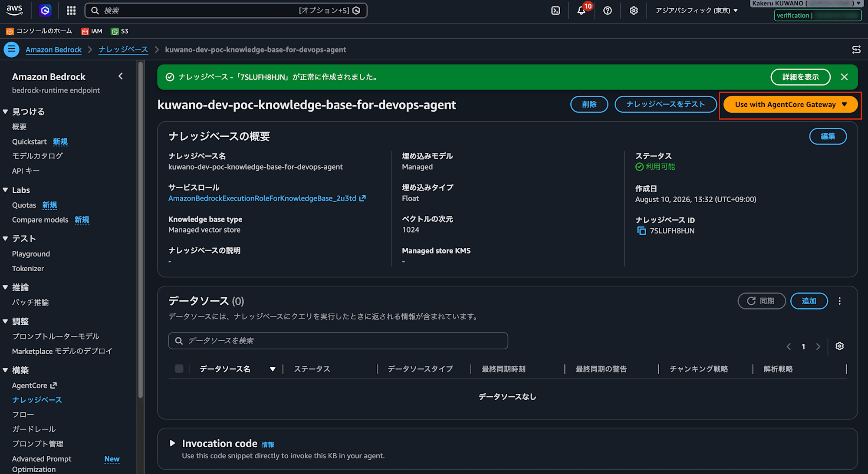This screenshot has height=474, width=868.
Task: Open プロンプト管理 in the sidebar
Action: [x=38, y=444]
